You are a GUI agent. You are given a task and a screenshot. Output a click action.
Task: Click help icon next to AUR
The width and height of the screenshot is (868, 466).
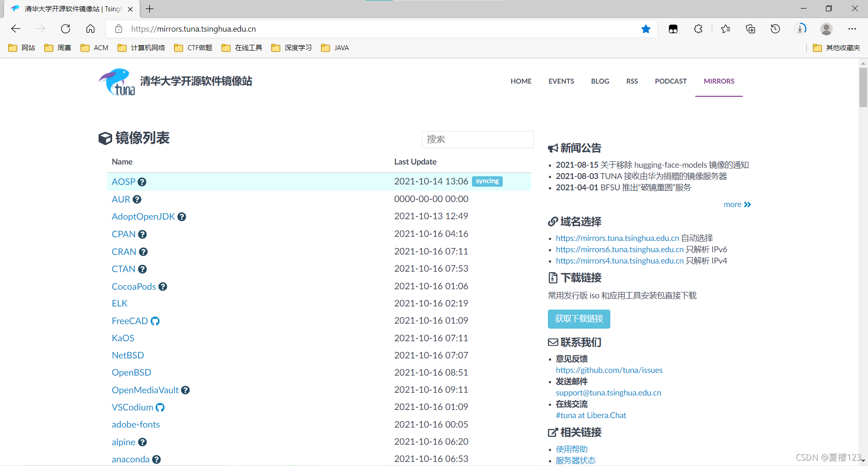pos(137,199)
